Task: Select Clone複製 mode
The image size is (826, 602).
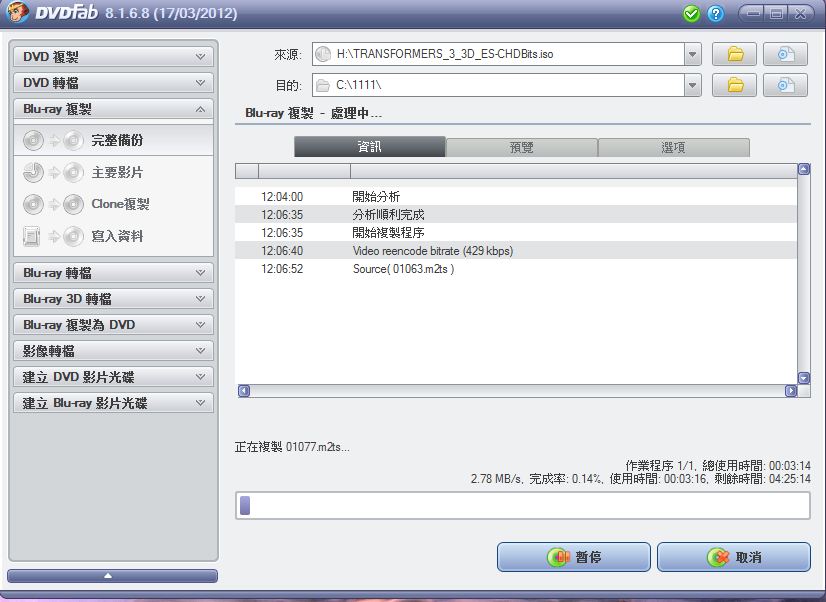Action: tap(113, 204)
